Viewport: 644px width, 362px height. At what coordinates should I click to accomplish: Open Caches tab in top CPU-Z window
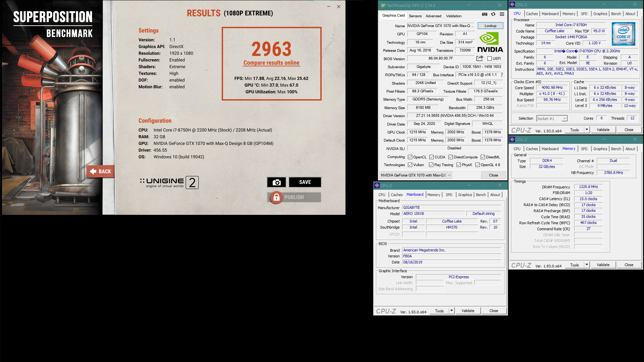click(x=532, y=14)
